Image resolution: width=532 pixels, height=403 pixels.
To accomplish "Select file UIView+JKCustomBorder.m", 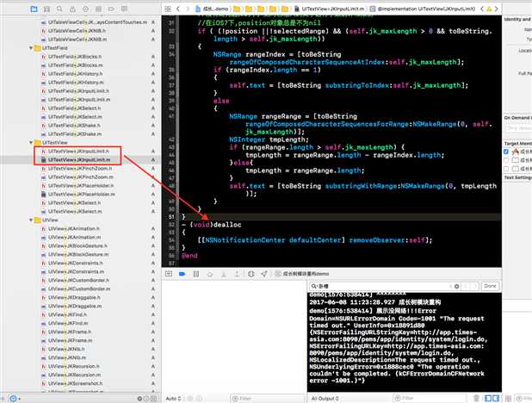I will [79, 289].
